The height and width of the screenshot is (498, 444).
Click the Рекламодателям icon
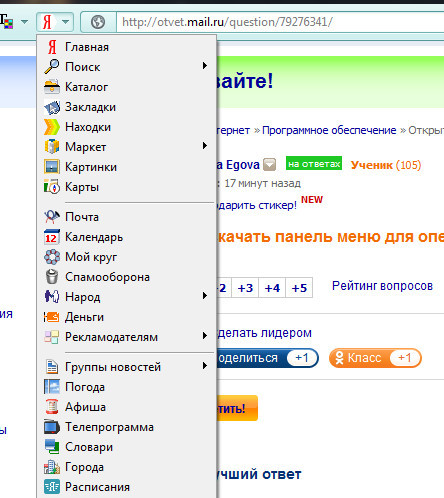click(52, 337)
